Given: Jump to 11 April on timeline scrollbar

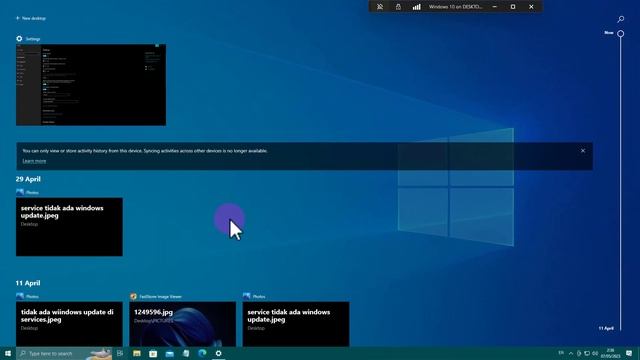Looking at the screenshot, I should (606, 328).
